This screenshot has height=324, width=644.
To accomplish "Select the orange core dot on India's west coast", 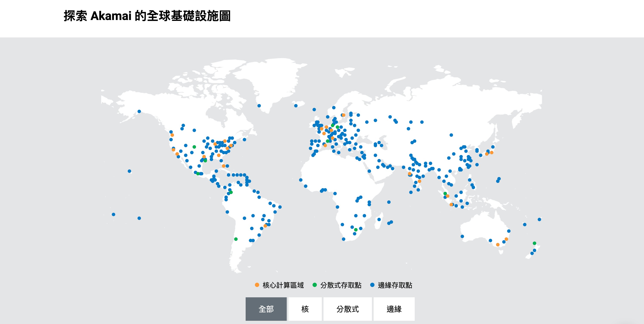I will [x=410, y=174].
